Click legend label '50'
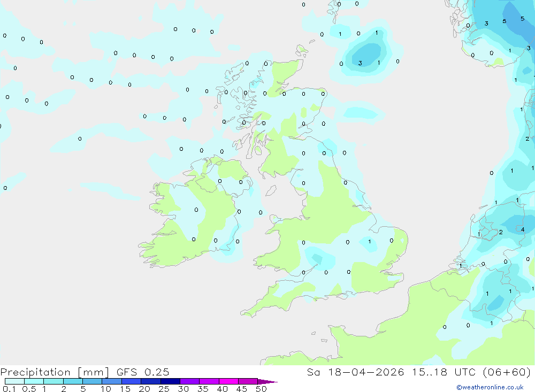The image size is (535, 392). click(x=261, y=389)
